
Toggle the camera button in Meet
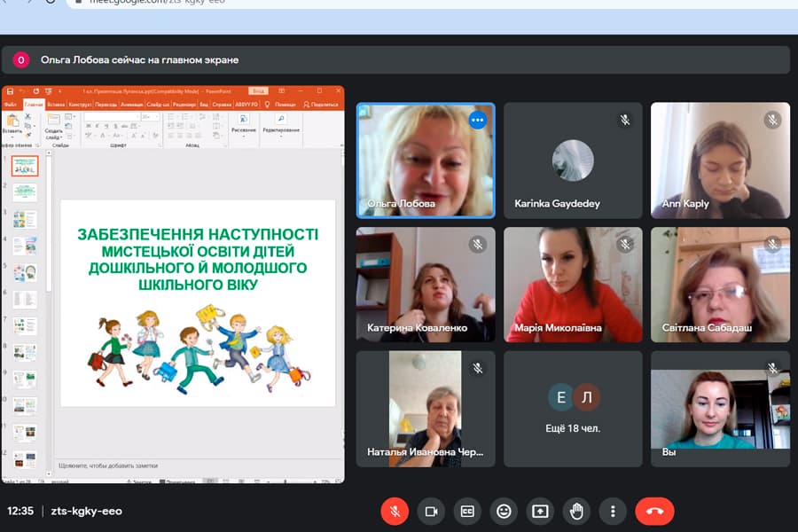click(x=431, y=511)
